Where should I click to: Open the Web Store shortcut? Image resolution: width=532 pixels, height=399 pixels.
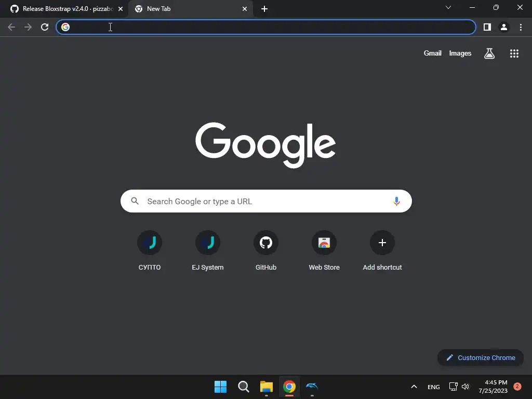click(x=324, y=251)
